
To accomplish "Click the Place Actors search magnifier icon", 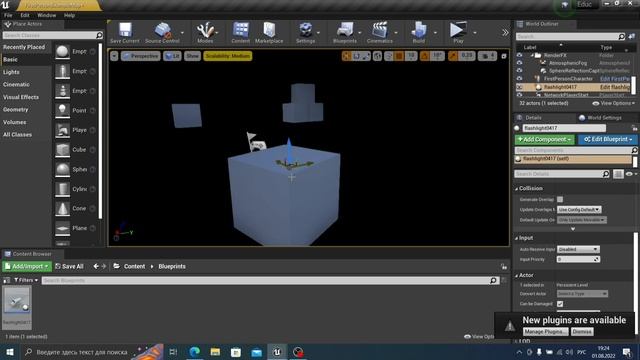I will coord(99,36).
